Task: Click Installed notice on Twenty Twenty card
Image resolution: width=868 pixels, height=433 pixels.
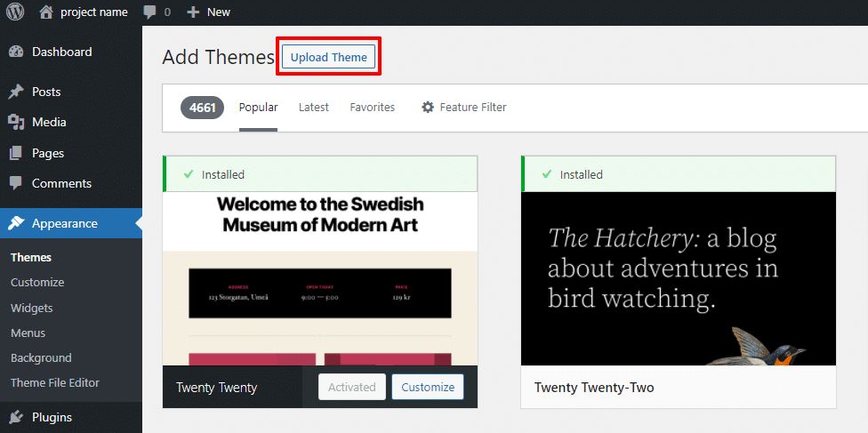Action: pyautogui.click(x=320, y=174)
